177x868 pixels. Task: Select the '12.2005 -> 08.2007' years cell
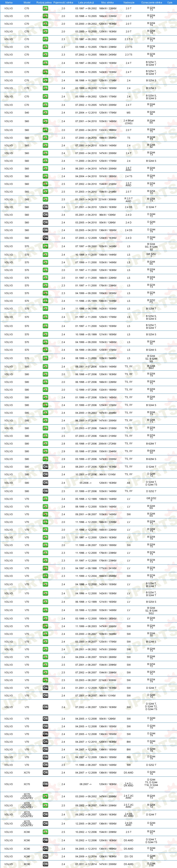coord(86,824)
